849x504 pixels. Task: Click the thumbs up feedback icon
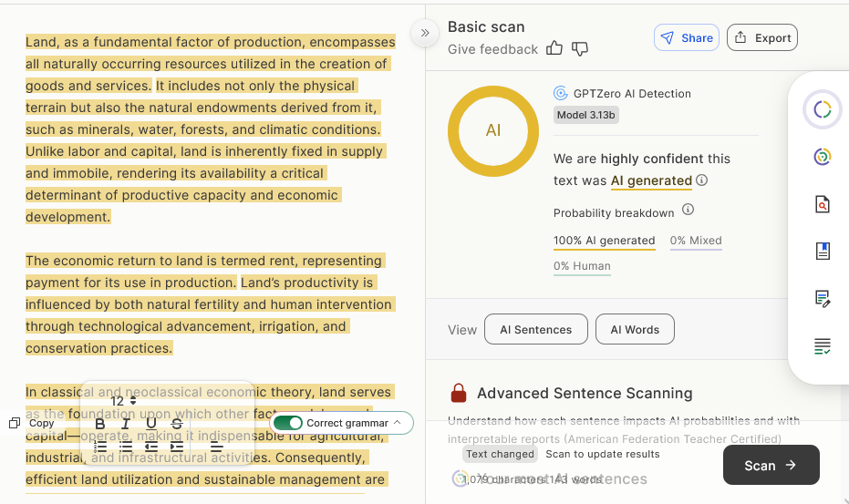[554, 48]
